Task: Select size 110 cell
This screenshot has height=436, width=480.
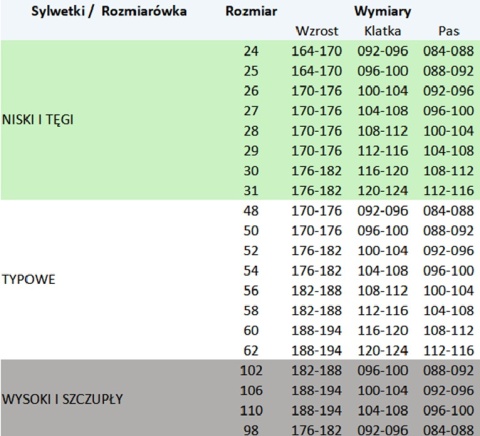Action: point(251,410)
